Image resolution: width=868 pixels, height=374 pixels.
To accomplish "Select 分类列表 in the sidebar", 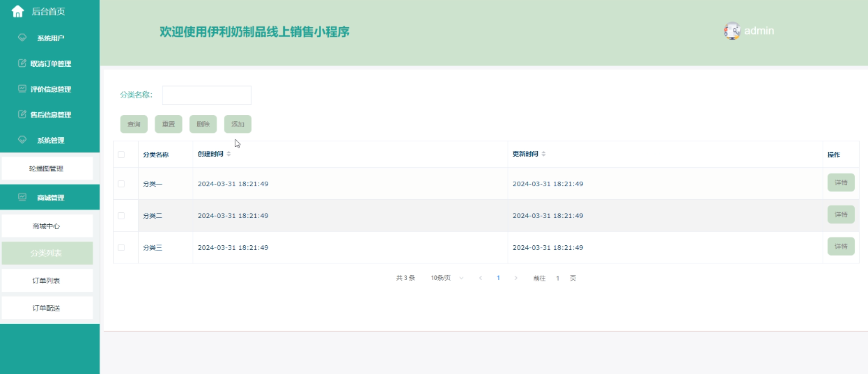I will pos(47,253).
